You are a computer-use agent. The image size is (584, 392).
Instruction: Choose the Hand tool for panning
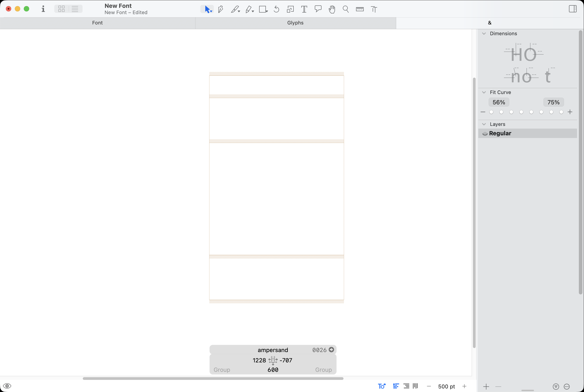[332, 9]
